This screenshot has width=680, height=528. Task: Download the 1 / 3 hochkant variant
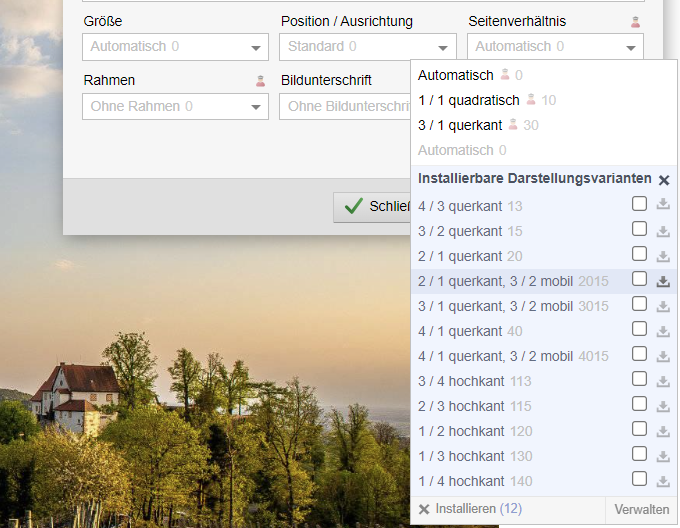(x=663, y=456)
